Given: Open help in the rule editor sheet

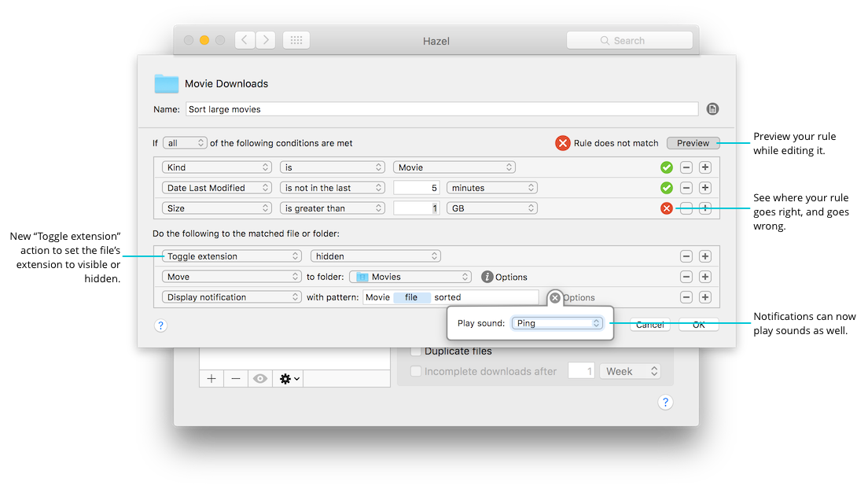Looking at the screenshot, I should (x=160, y=325).
